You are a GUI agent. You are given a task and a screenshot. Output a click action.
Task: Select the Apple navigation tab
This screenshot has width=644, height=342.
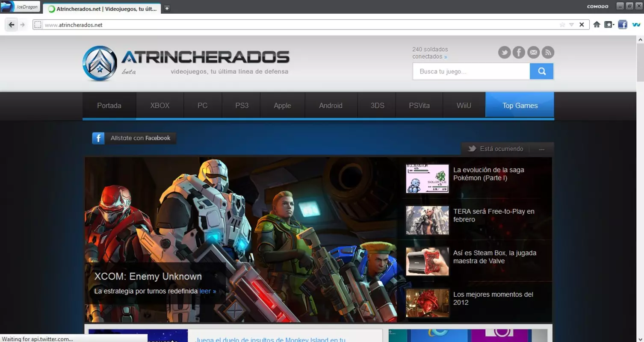[x=282, y=106]
